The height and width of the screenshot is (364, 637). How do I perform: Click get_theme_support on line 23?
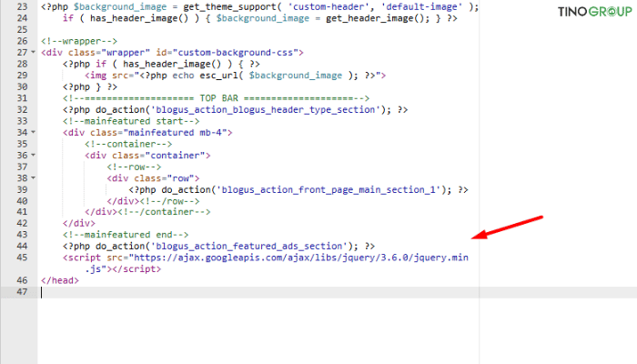[x=230, y=7]
